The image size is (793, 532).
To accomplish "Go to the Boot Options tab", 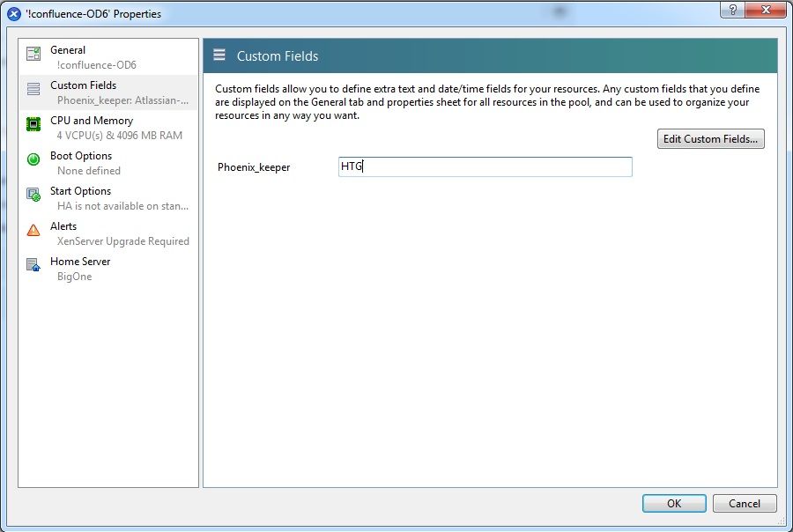I will (x=108, y=163).
